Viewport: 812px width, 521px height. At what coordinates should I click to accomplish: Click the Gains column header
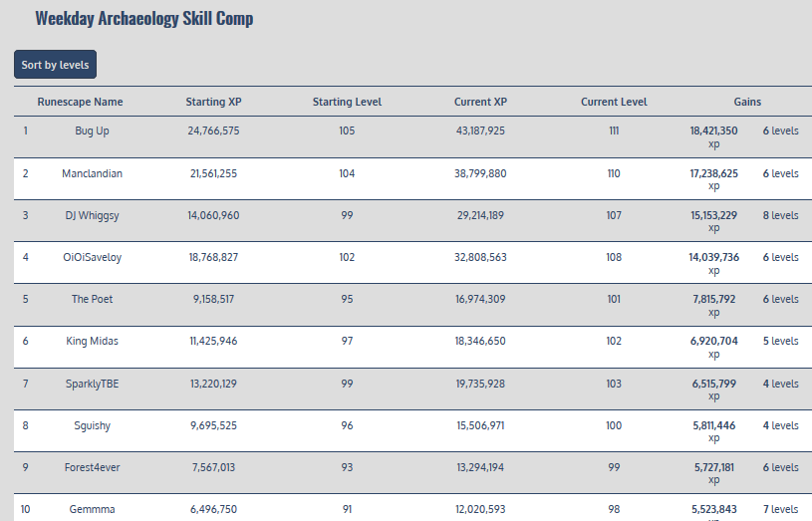[747, 102]
